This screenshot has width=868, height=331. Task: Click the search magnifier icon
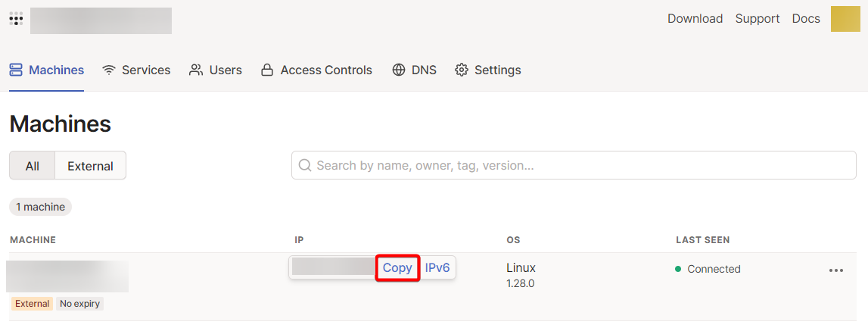coord(305,165)
